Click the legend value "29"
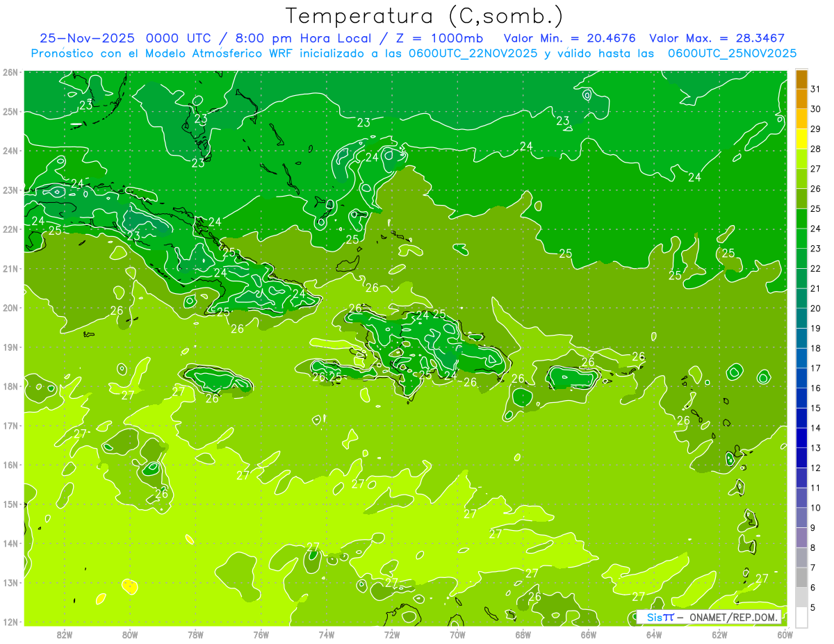The height and width of the screenshot is (644, 834). pyautogui.click(x=815, y=129)
